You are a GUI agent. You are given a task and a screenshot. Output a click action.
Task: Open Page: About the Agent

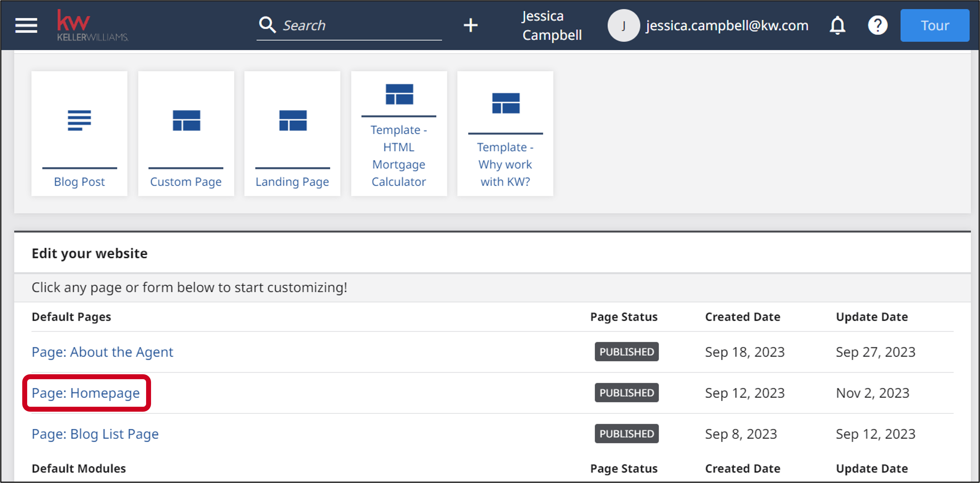click(102, 352)
